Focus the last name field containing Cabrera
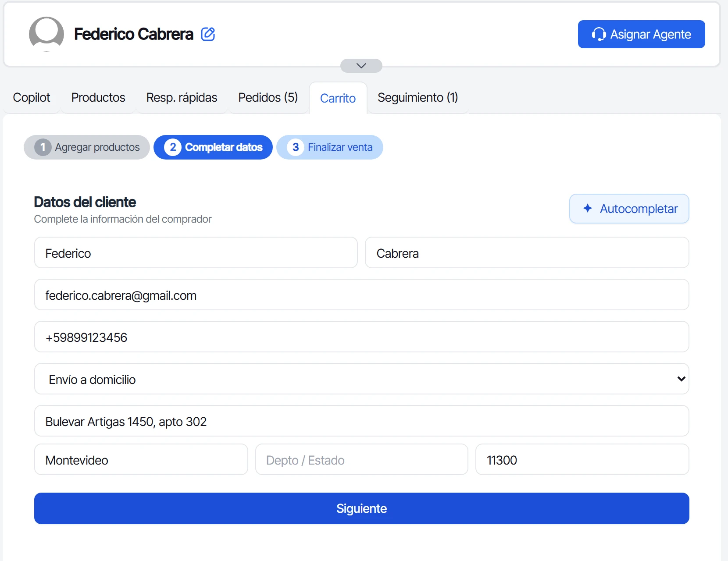This screenshot has width=728, height=561. pyautogui.click(x=527, y=252)
